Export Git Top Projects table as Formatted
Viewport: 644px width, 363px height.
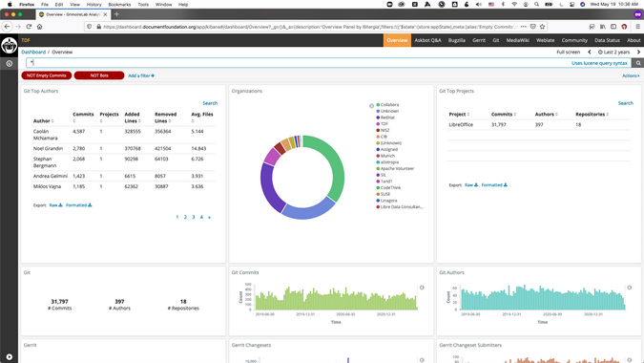pyautogui.click(x=494, y=185)
